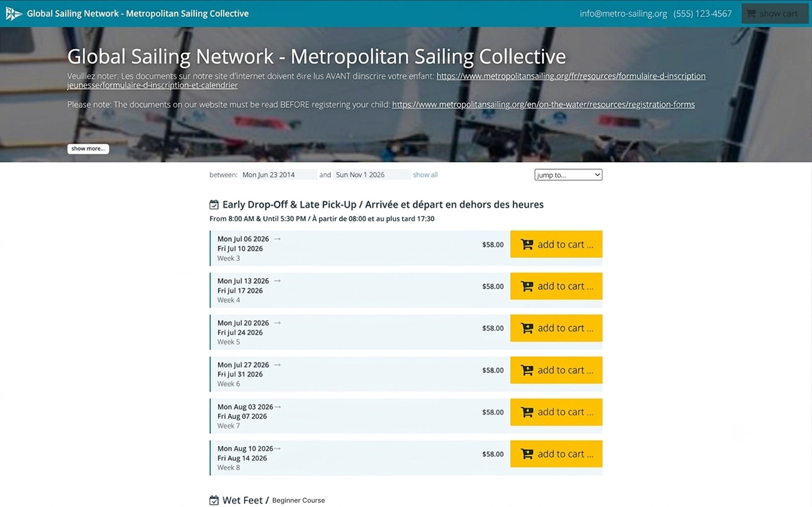Add Week 5 Jul 20 session to cart
The height and width of the screenshot is (507, 812).
tap(556, 328)
